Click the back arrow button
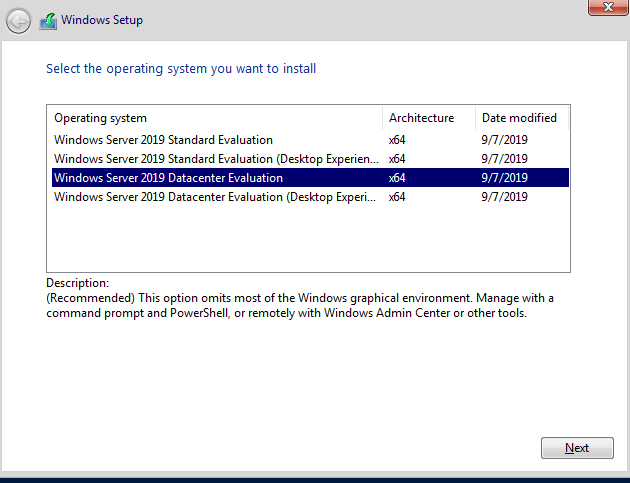This screenshot has width=630, height=483. tap(18, 20)
